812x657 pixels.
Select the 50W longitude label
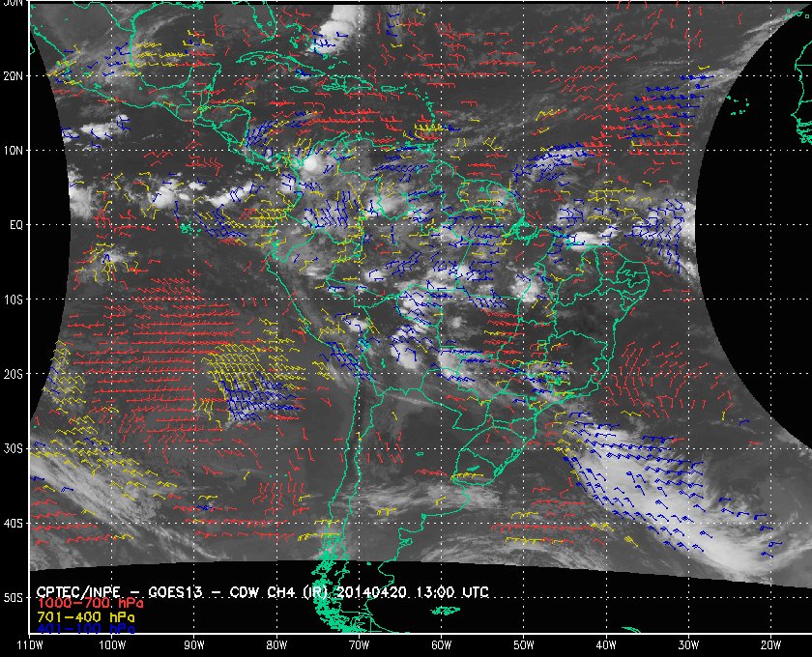point(524,645)
